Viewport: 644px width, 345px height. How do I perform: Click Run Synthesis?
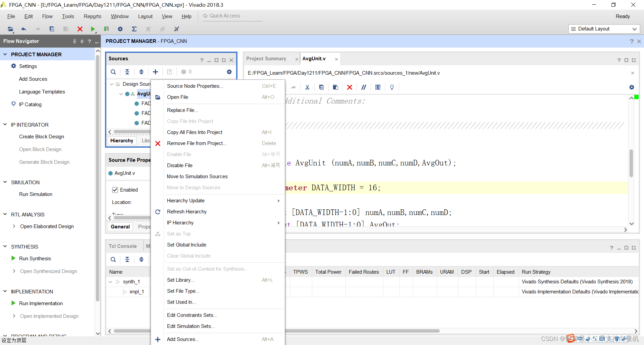(x=35, y=259)
